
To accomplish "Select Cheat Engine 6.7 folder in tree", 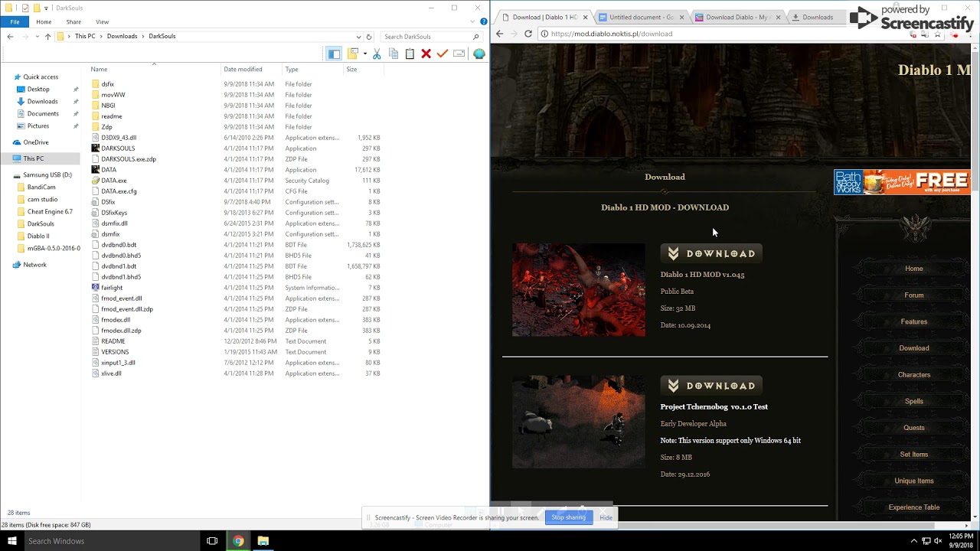I will coord(50,211).
